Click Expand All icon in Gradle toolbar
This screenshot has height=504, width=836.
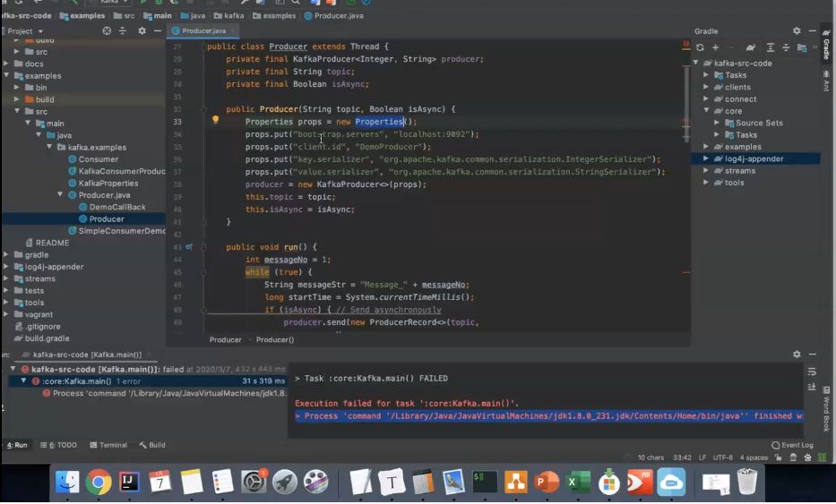click(770, 47)
